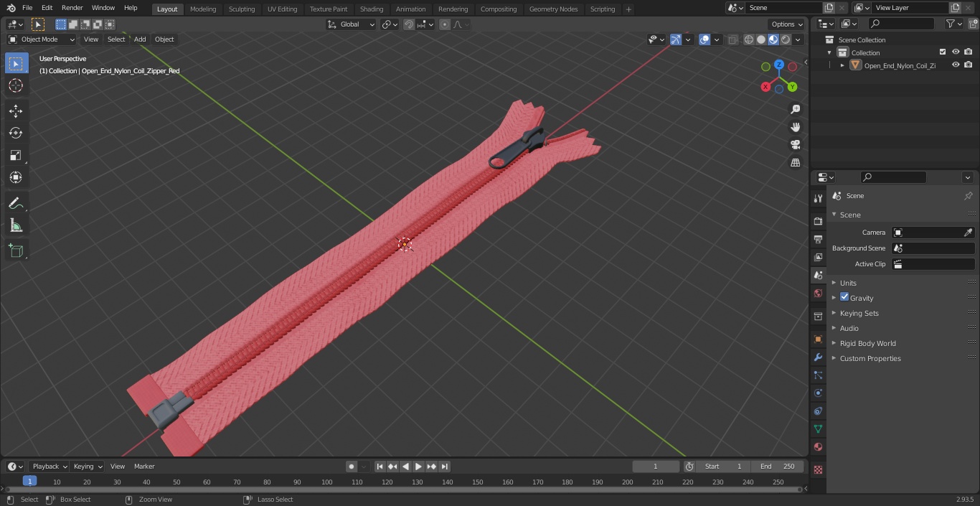The width and height of the screenshot is (980, 506).
Task: Toggle X-ray display
Action: pos(732,39)
